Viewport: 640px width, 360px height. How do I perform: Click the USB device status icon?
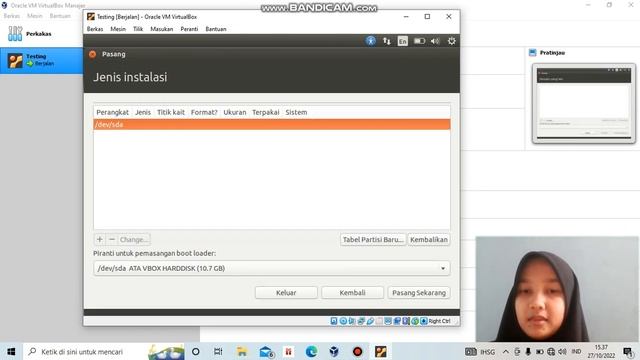tap(370, 321)
